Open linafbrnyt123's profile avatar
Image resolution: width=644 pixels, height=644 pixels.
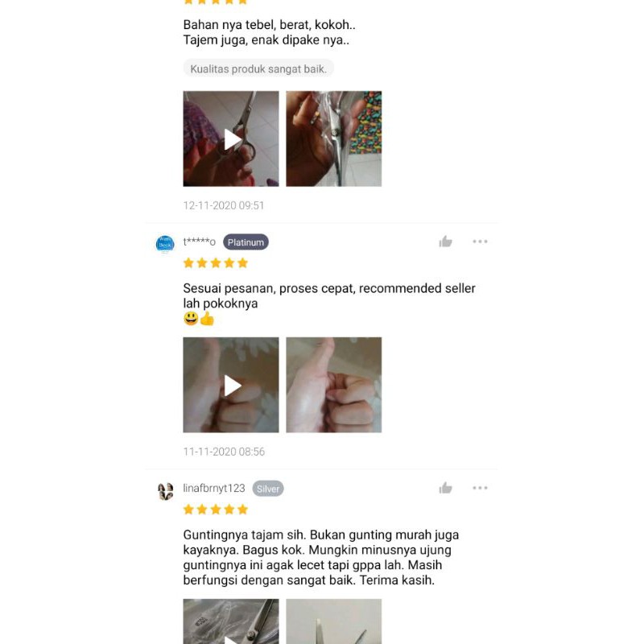point(165,491)
